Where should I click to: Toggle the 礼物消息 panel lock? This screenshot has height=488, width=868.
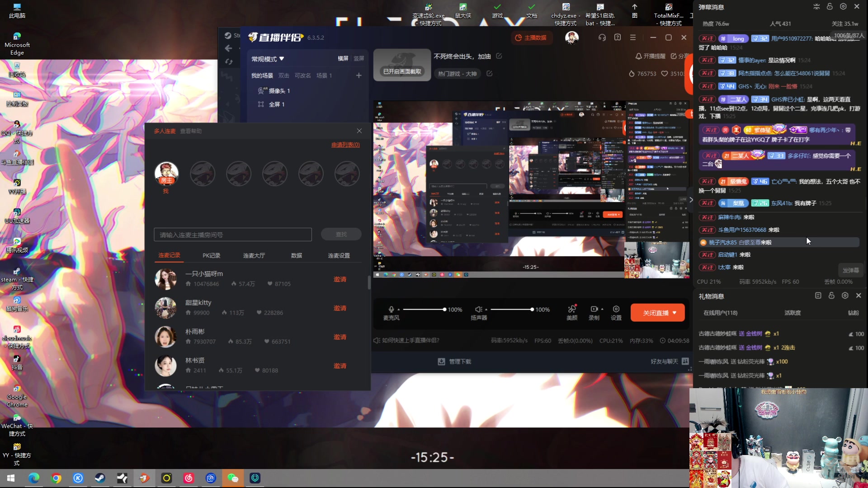831,296
